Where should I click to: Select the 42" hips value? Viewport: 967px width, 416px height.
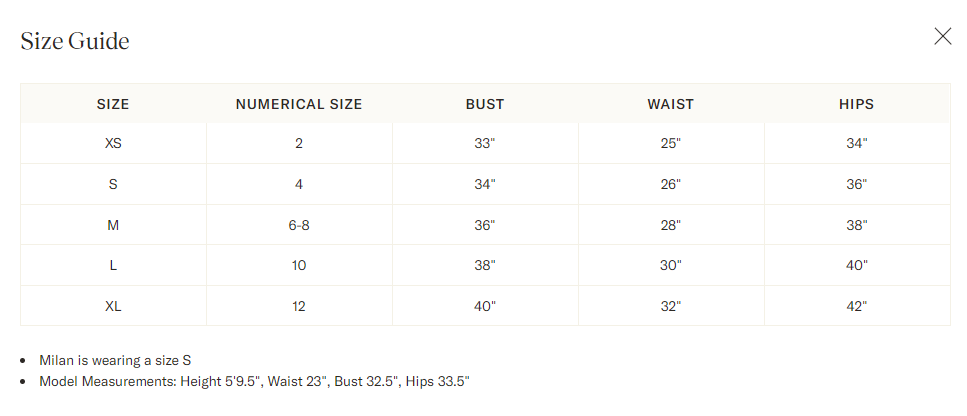857,306
